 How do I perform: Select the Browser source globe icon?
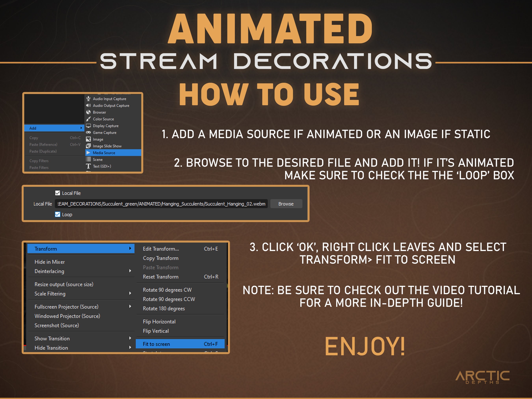pos(88,112)
